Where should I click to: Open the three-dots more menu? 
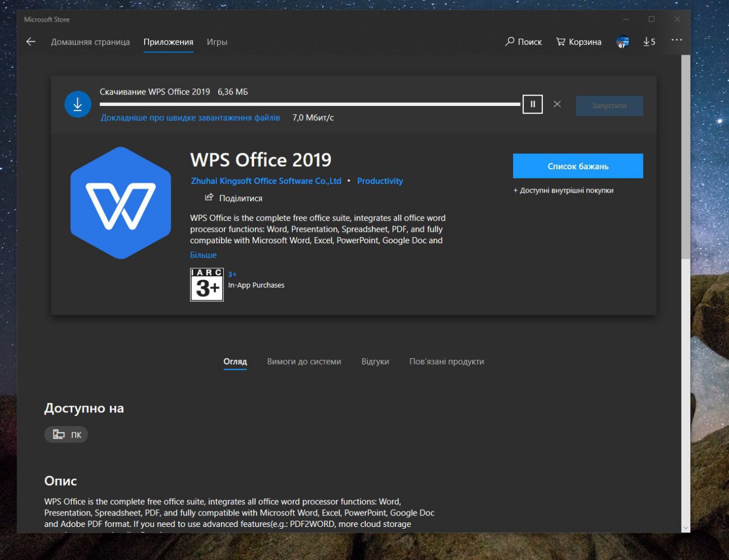pos(677,40)
